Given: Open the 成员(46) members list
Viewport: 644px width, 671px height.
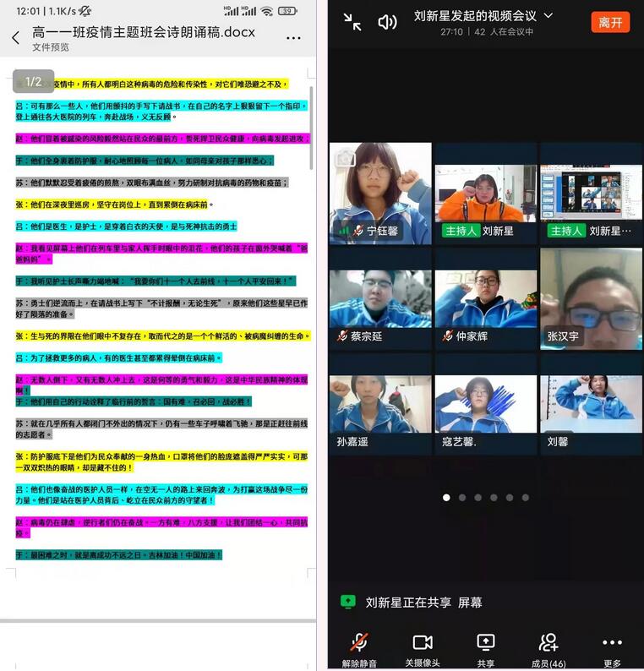Looking at the screenshot, I should coord(548,649).
